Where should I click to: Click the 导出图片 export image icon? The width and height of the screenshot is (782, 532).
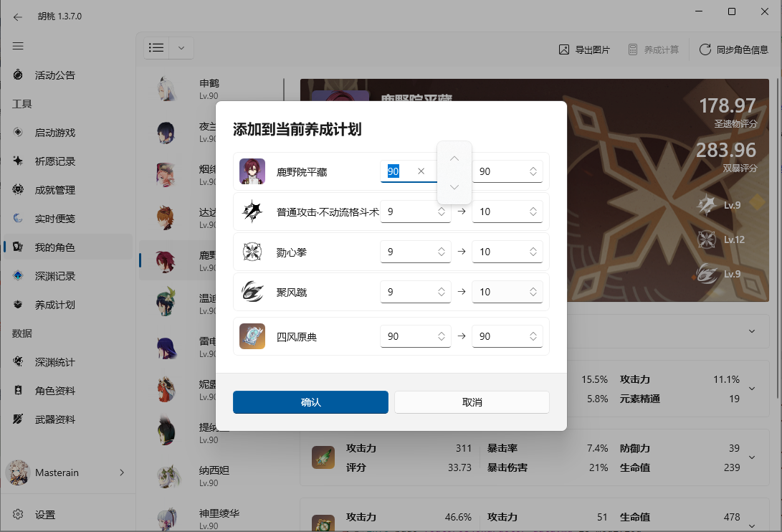pos(564,49)
